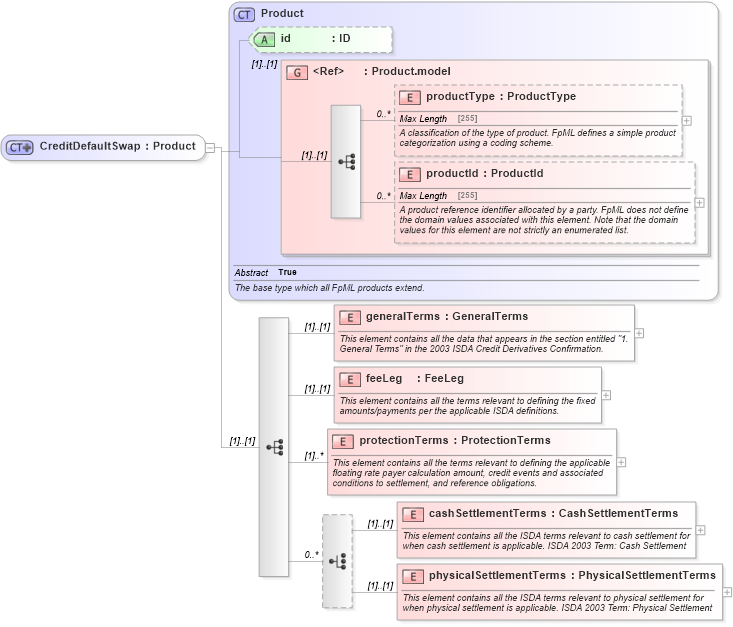Select the dashed choice compositor for settlement terms
The width and height of the screenshot is (733, 627).
coord(338,561)
